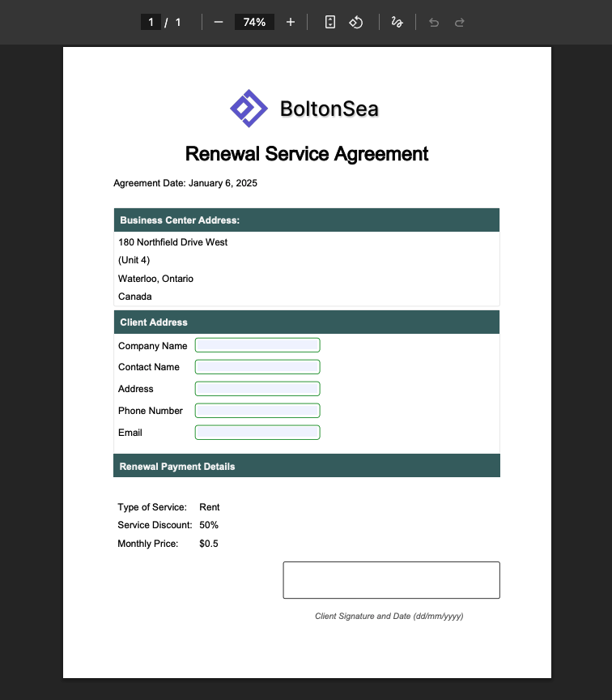Image resolution: width=612 pixels, height=700 pixels.
Task: Click the Client Address section header
Action: click(x=306, y=322)
